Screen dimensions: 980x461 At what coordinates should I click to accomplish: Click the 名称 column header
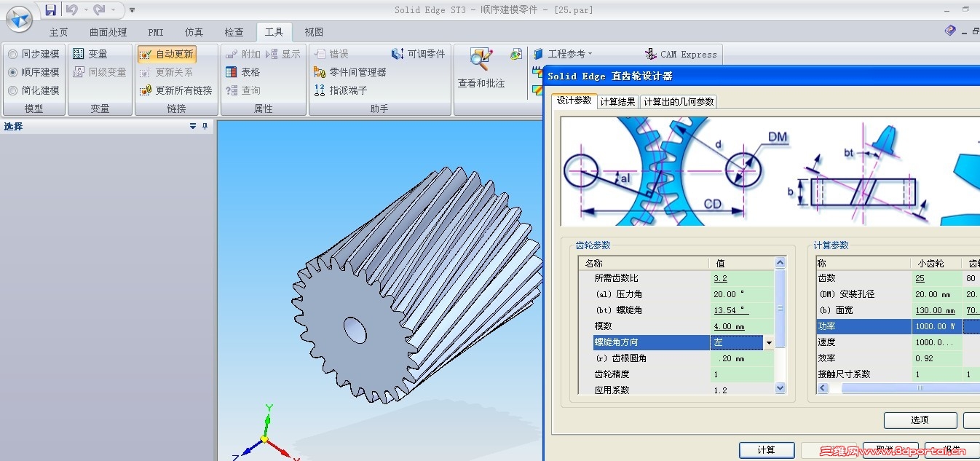click(644, 263)
